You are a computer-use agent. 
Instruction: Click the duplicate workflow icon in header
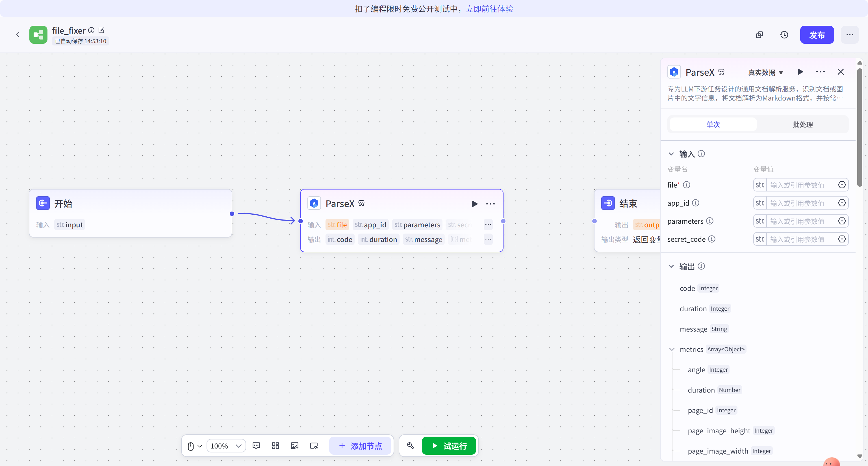click(759, 35)
